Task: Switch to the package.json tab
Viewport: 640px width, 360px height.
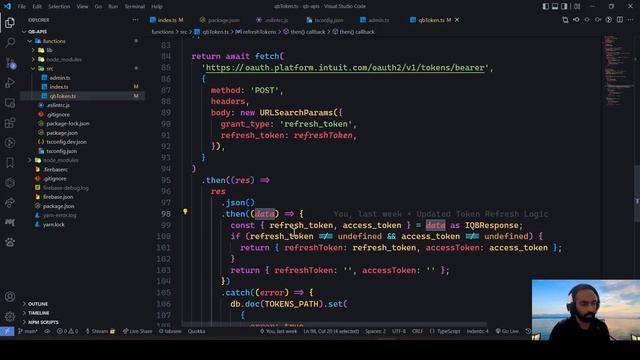Action: pyautogui.click(x=220, y=20)
